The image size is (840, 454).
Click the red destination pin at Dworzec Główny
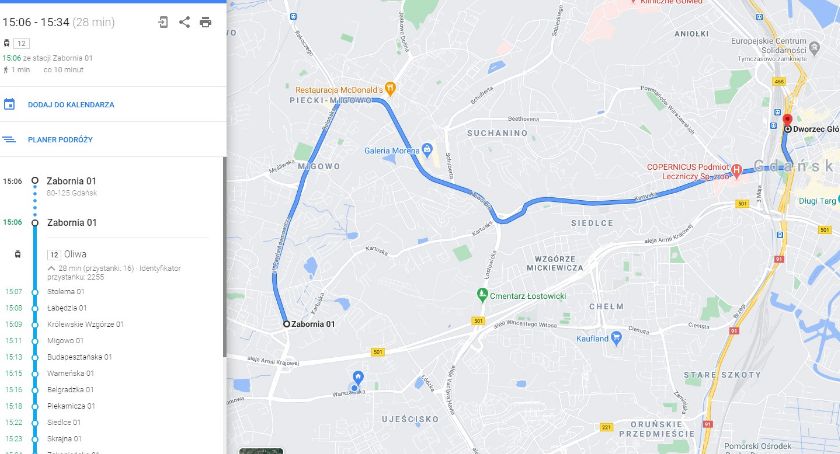(787, 120)
